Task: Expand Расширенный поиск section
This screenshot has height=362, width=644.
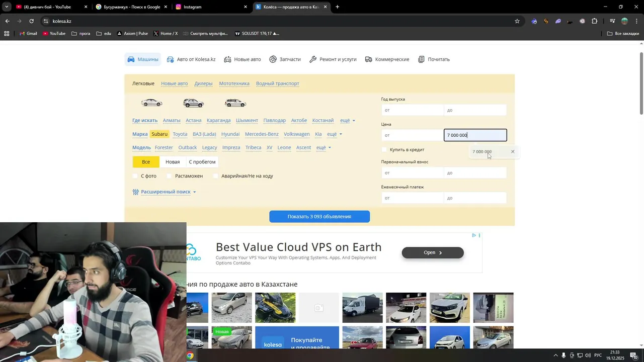Action: tap(166, 192)
